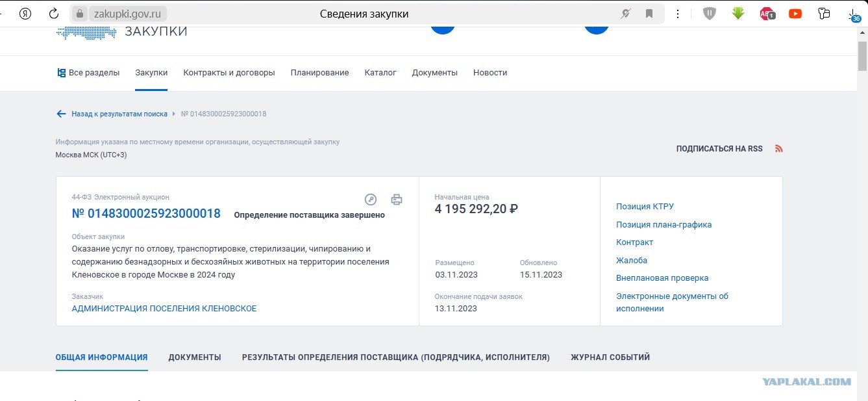Click the green download arrow extension
Viewport: 868px width, 401px height.
[x=738, y=13]
